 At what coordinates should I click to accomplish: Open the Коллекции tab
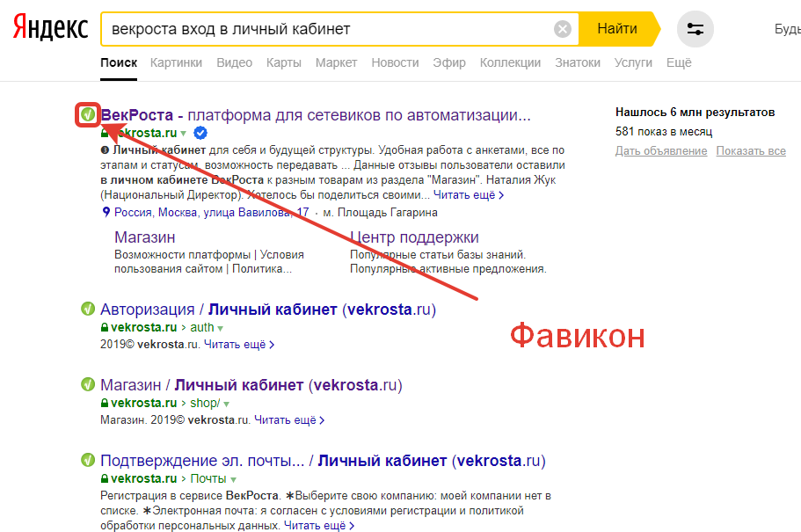point(510,62)
